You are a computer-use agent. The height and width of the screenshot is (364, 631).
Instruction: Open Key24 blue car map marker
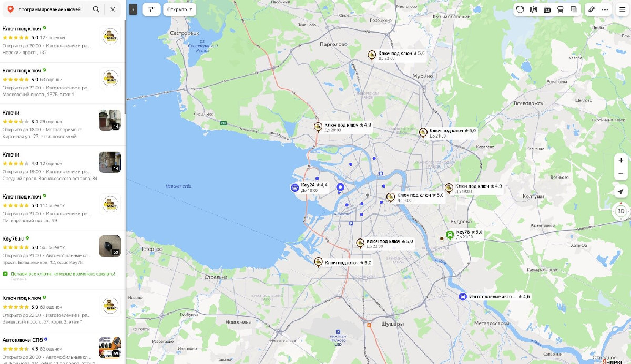(294, 188)
